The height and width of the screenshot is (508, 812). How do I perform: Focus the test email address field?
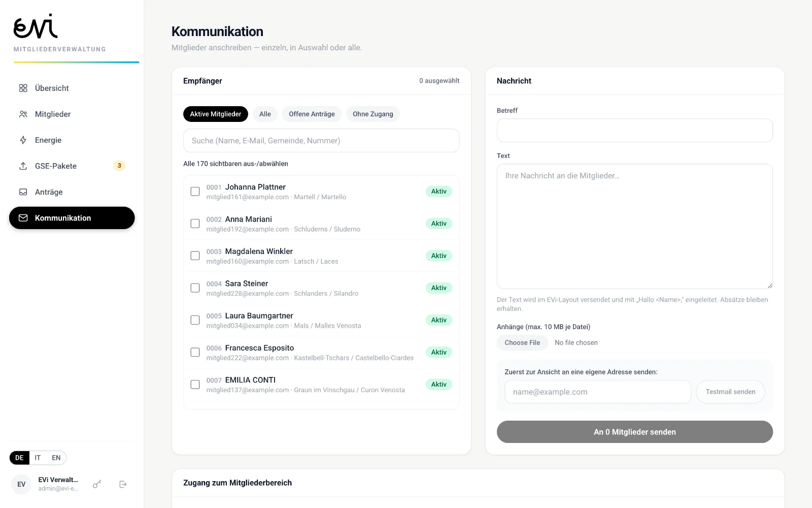pos(598,392)
